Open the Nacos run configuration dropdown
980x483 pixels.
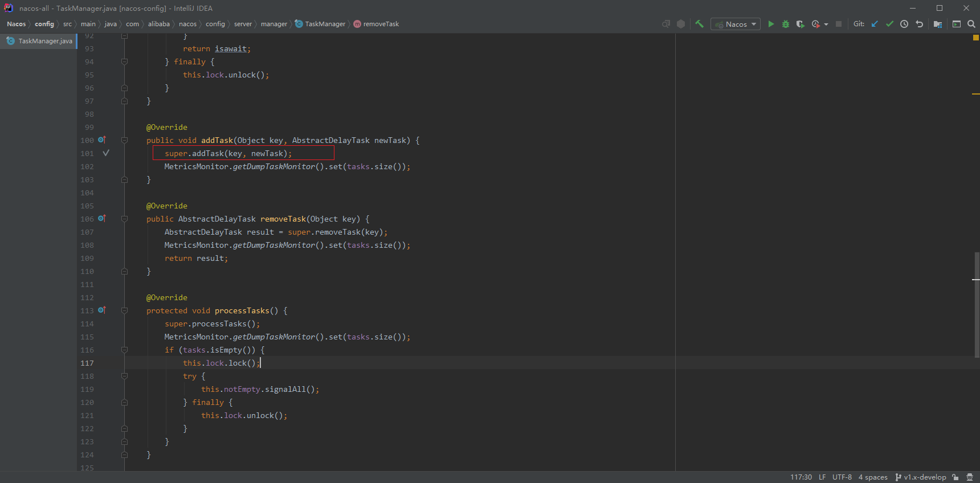736,24
